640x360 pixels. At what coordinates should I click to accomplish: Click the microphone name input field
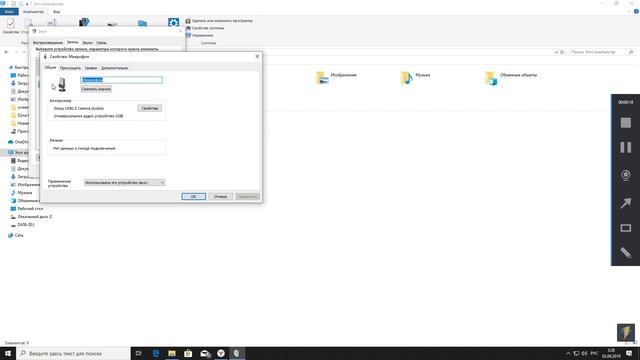click(x=122, y=80)
